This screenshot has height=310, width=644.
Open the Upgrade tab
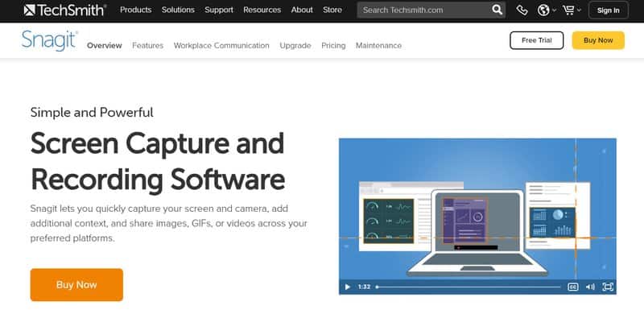click(x=295, y=46)
